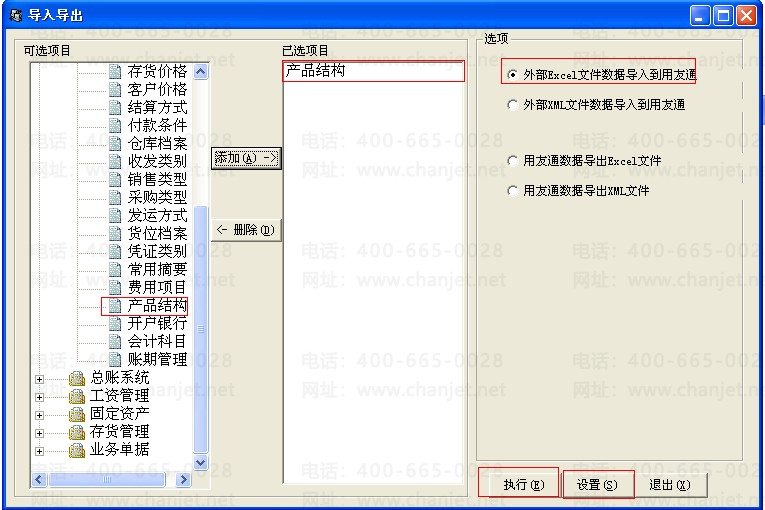Select 仓库档案 text in the tree

click(x=157, y=144)
